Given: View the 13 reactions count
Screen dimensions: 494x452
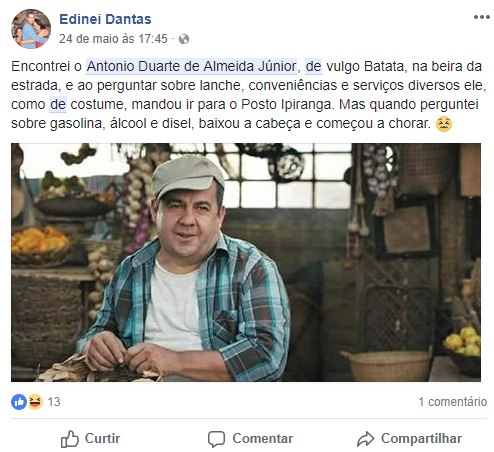Looking at the screenshot, I should (x=54, y=402).
